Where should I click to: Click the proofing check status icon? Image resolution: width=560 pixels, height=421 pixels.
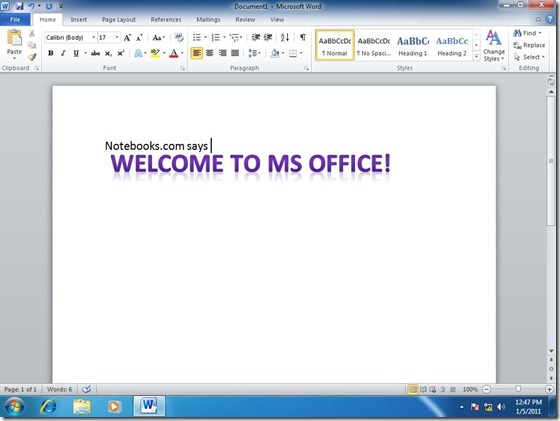point(86,389)
